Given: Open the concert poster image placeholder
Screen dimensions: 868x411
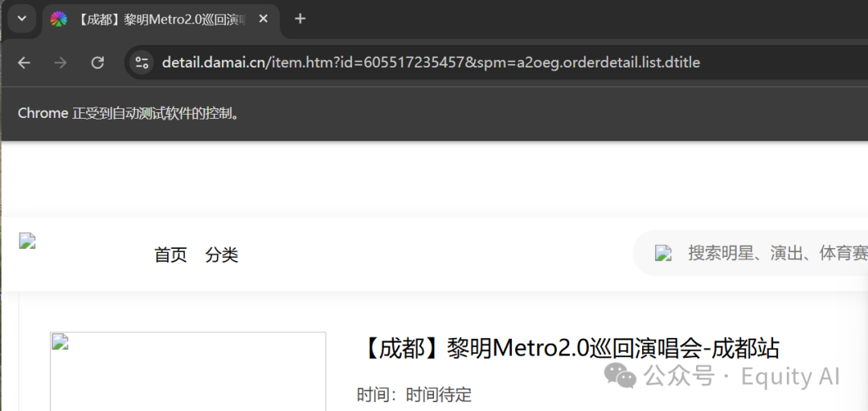Looking at the screenshot, I should 188,371.
